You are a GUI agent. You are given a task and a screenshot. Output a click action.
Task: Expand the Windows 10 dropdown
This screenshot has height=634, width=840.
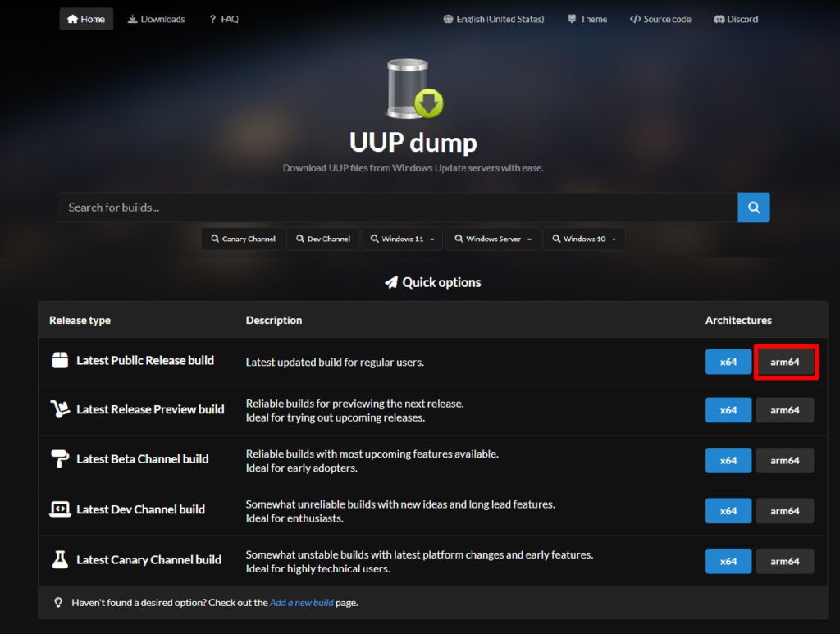[x=584, y=239]
